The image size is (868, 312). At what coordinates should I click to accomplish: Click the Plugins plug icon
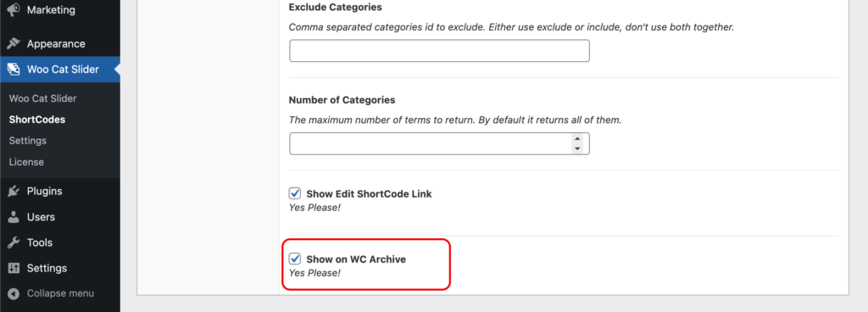[x=14, y=192]
